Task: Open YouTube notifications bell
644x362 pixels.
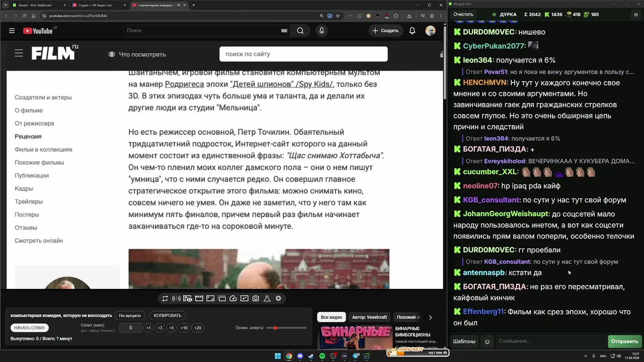Action: point(412,31)
